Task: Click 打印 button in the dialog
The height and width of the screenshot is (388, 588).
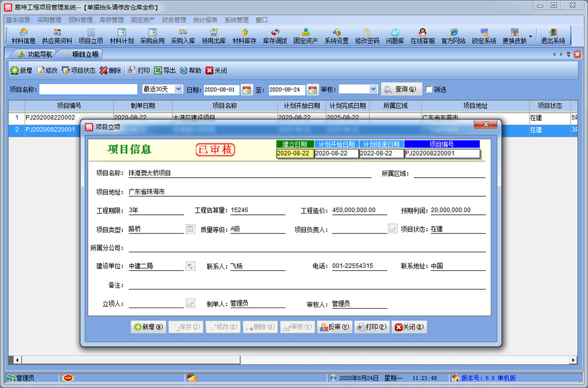Action: pyautogui.click(x=372, y=327)
